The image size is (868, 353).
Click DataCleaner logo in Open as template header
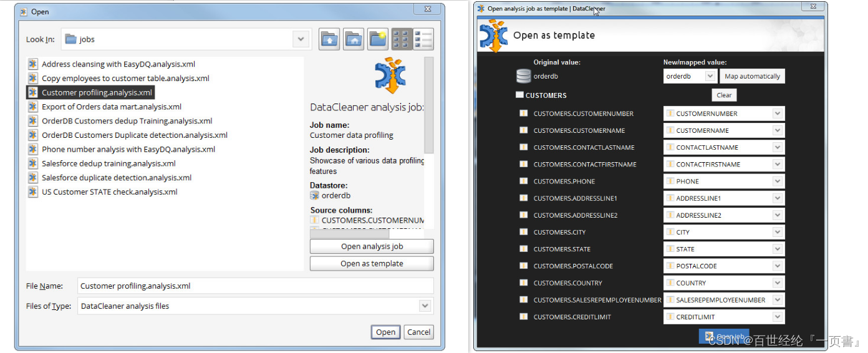[493, 36]
